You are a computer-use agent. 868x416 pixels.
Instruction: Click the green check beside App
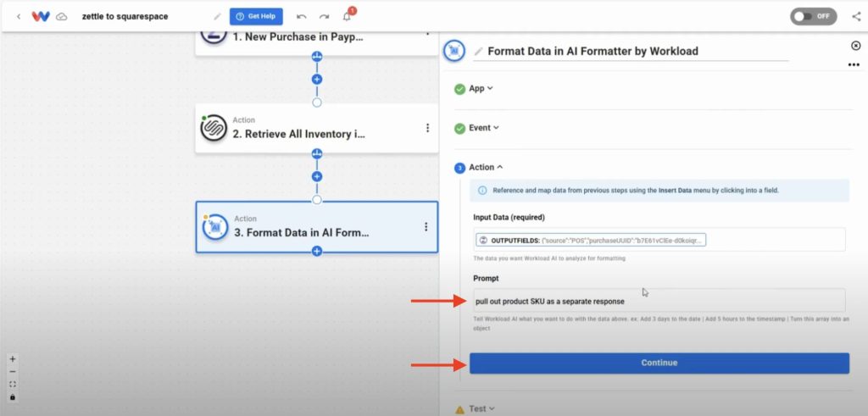pyautogui.click(x=459, y=89)
